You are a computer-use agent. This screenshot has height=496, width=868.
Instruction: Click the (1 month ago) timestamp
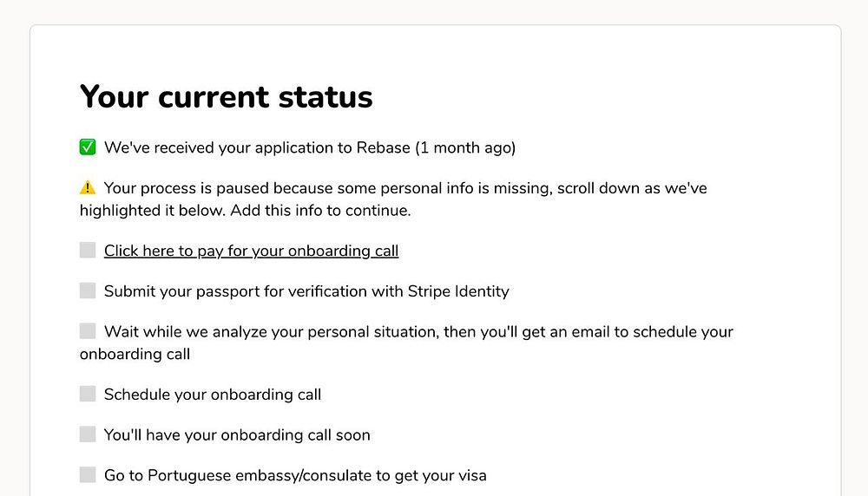(x=465, y=147)
